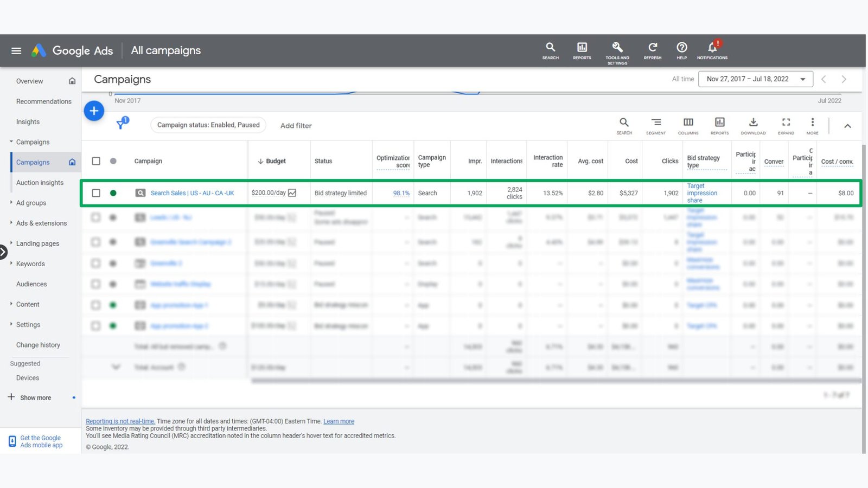Go to next date range
The image size is (868, 488).
(844, 79)
